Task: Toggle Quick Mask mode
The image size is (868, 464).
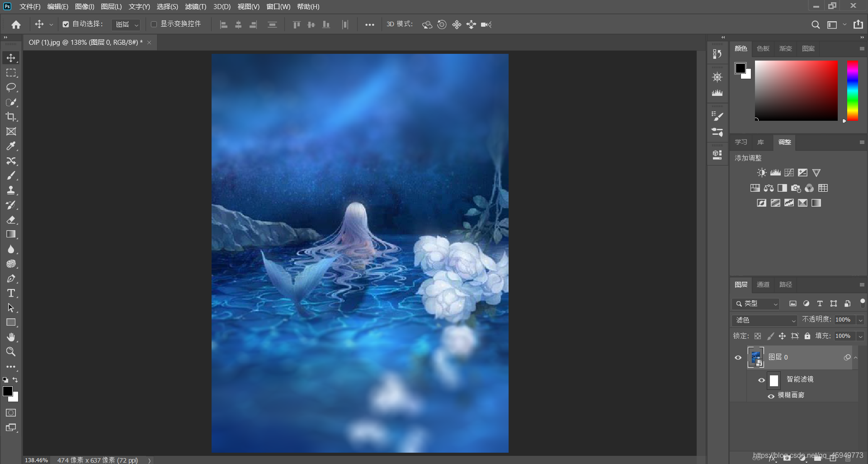Action: tap(11, 413)
